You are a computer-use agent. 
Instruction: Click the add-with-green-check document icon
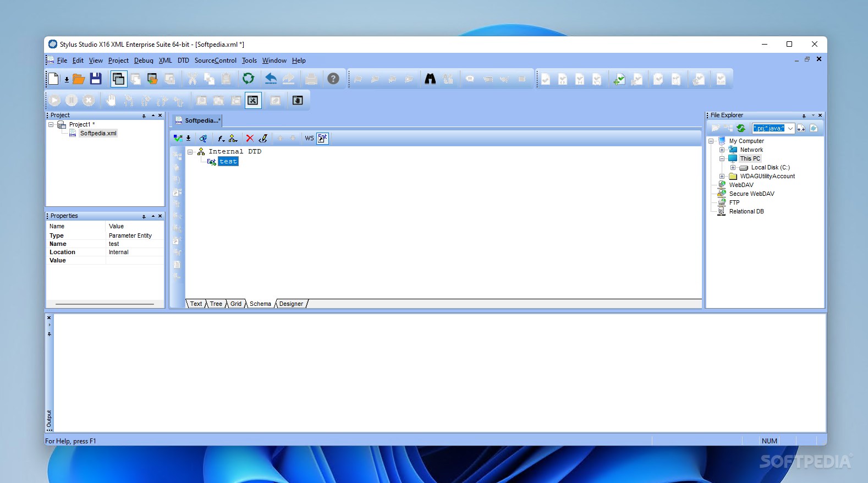[619, 79]
